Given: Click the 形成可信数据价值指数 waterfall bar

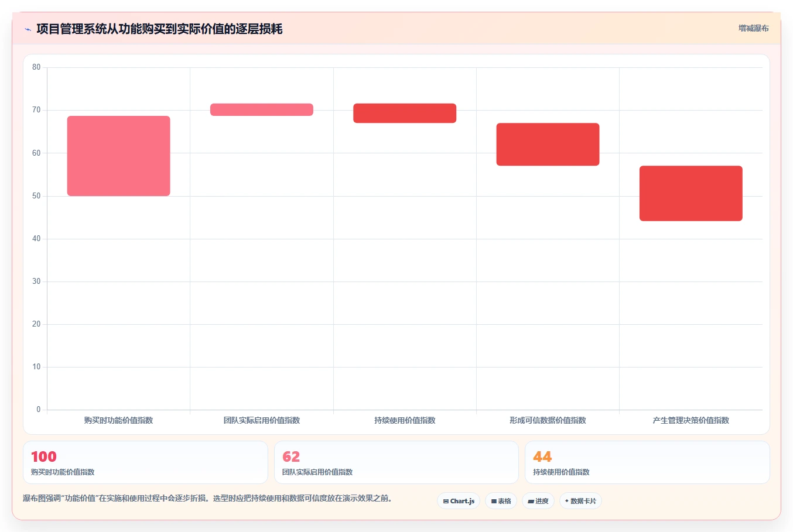Looking at the screenshot, I should [548, 144].
